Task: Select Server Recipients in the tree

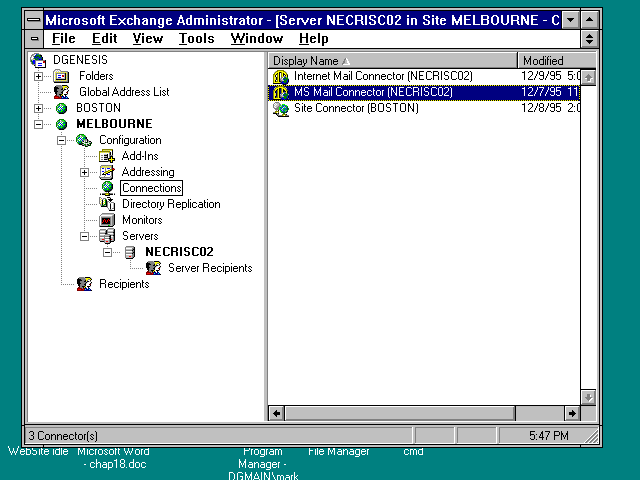Action: pyautogui.click(x=210, y=268)
